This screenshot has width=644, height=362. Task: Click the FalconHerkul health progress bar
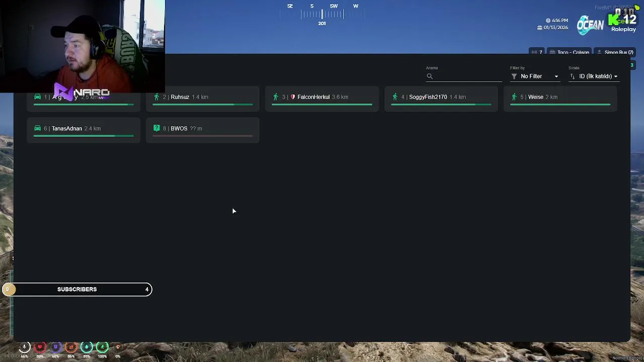pos(322,105)
